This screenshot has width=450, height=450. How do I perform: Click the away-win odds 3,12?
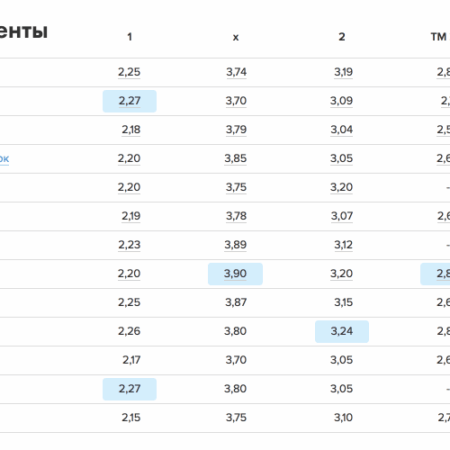point(343,245)
